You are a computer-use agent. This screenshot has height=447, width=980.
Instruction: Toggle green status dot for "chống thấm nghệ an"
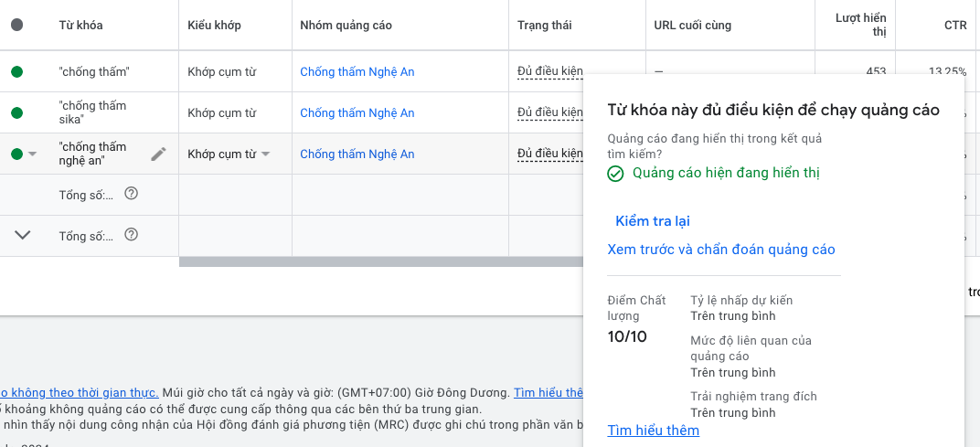(17, 154)
